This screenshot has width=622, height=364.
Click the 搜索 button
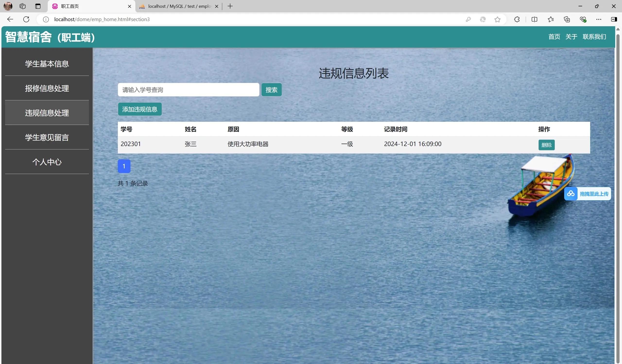click(271, 90)
